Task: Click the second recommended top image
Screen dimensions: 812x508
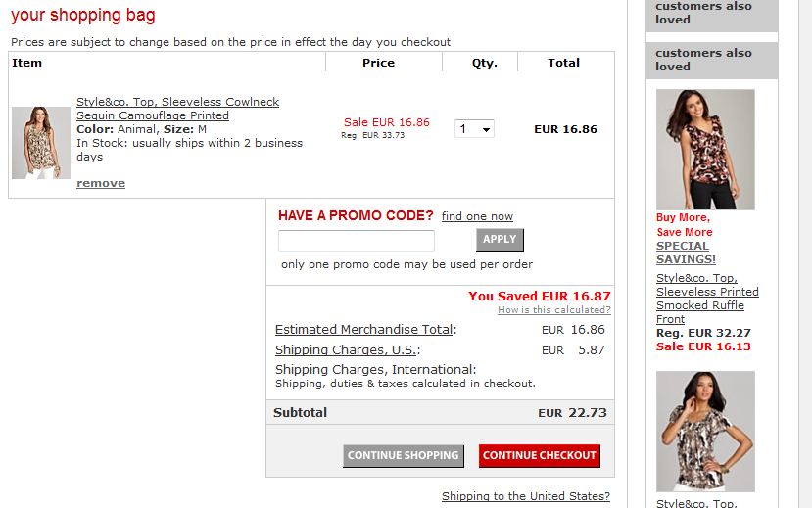Action: pyautogui.click(x=705, y=432)
